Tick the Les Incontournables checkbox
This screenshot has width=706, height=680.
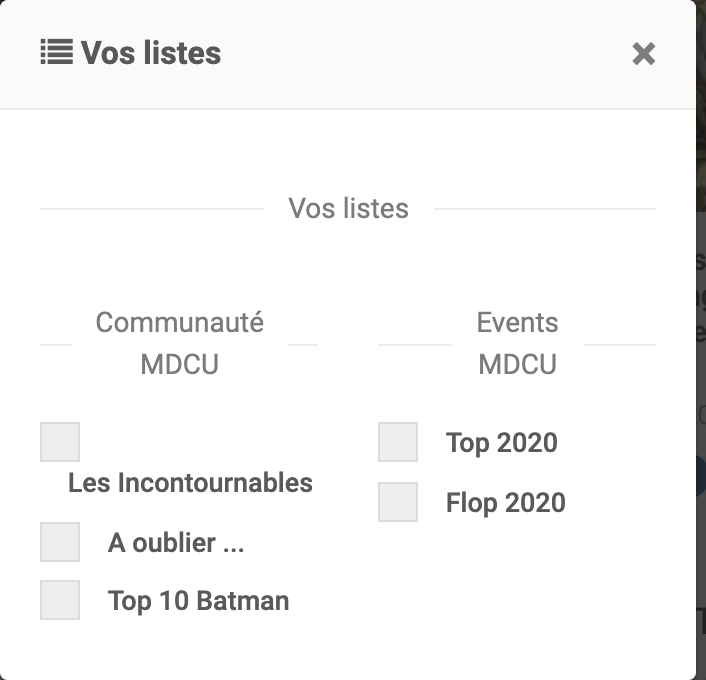(x=60, y=442)
